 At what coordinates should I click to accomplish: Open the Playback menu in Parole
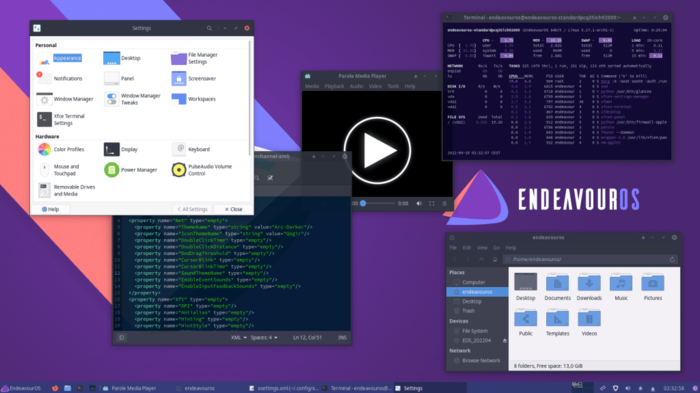(x=334, y=86)
